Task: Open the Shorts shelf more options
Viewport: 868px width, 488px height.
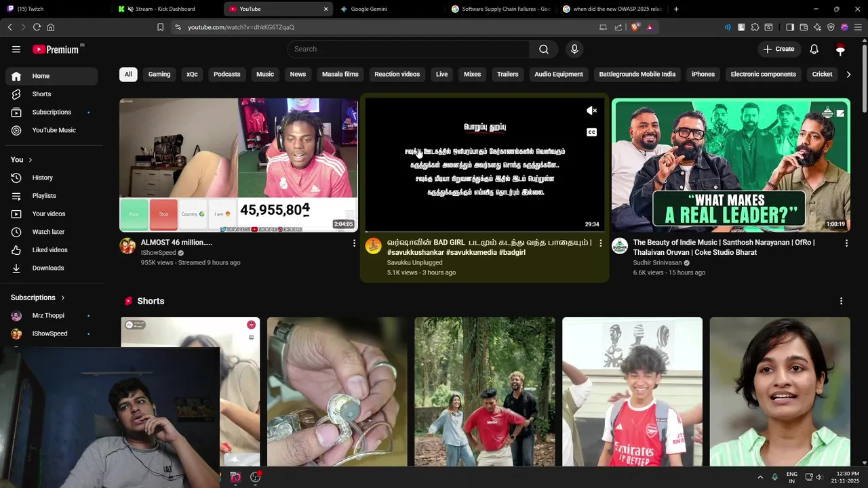Action: 841,301
